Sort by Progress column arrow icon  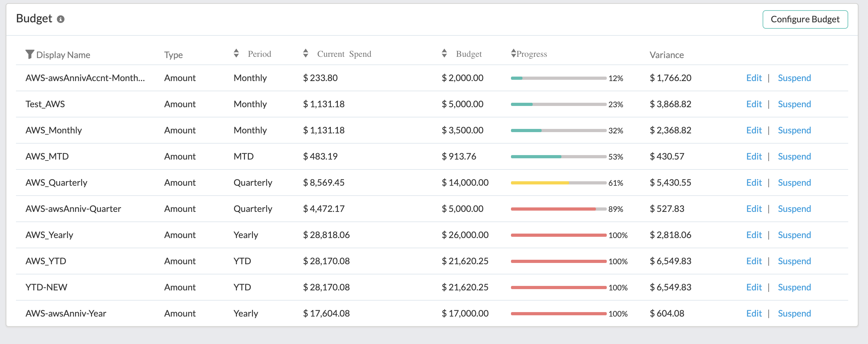[513, 54]
